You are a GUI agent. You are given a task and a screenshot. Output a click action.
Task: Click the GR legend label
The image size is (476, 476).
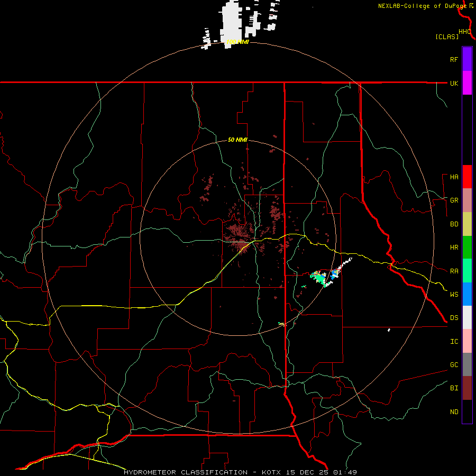pyautogui.click(x=454, y=200)
